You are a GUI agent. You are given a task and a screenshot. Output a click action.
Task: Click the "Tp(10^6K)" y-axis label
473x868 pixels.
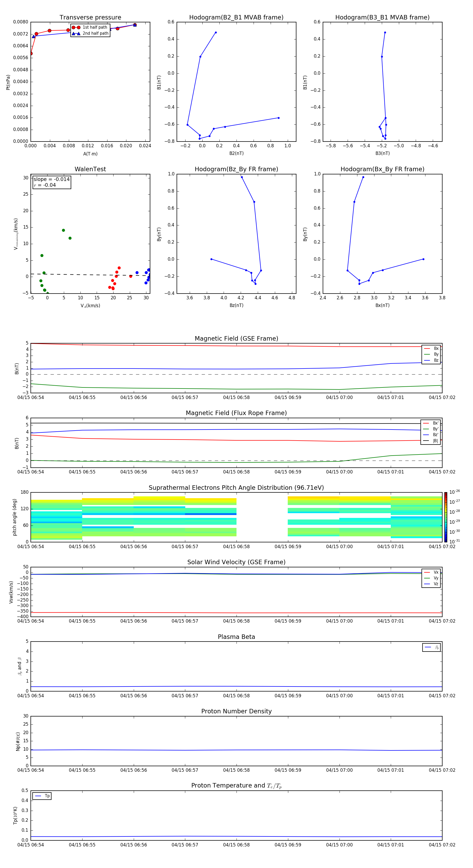[15, 815]
